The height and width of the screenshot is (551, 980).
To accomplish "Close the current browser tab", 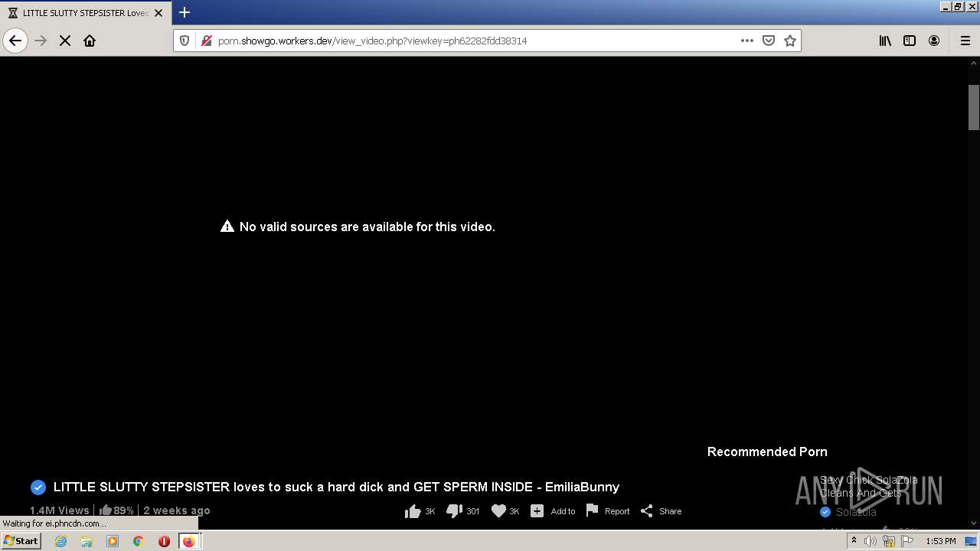I will click(158, 13).
